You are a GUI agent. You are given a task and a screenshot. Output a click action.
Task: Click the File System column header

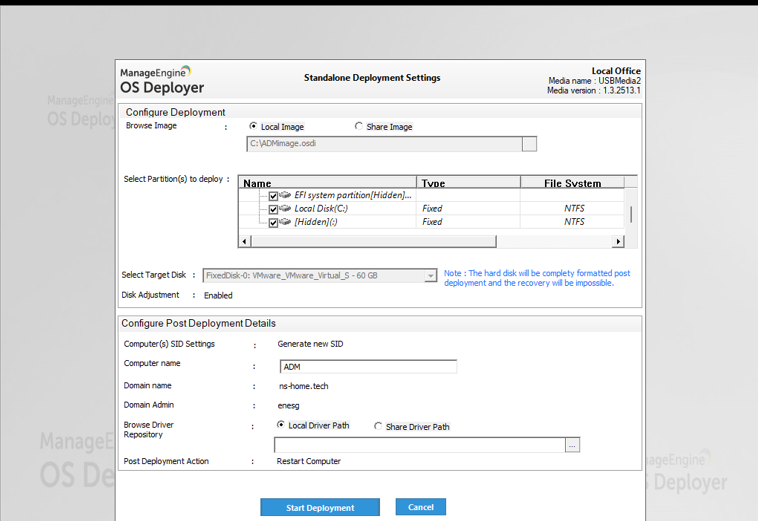572,182
